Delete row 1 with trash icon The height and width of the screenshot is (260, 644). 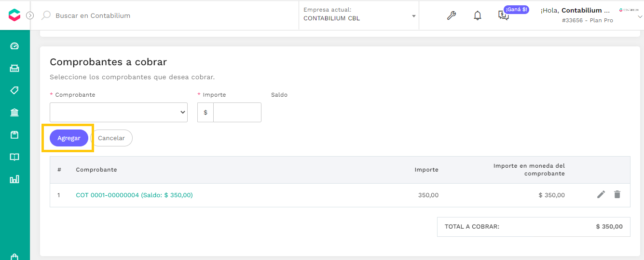tap(617, 194)
